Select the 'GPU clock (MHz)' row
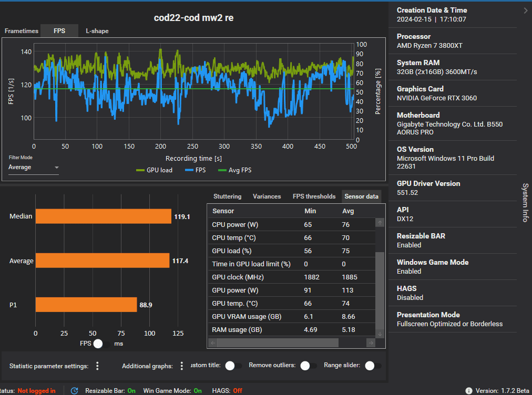 292,277
